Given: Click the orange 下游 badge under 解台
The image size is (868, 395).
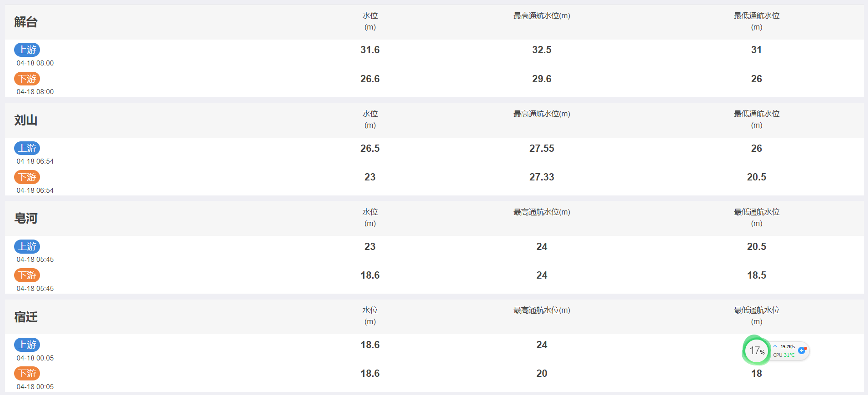Looking at the screenshot, I should click(x=27, y=79).
